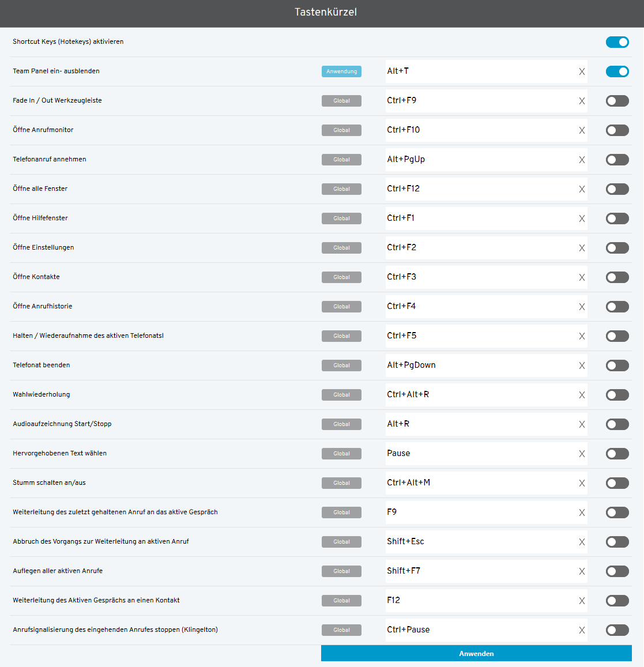Delete the Ctrl+F12 shortcut using its X icon
The width and height of the screenshot is (644, 667).
pos(582,189)
